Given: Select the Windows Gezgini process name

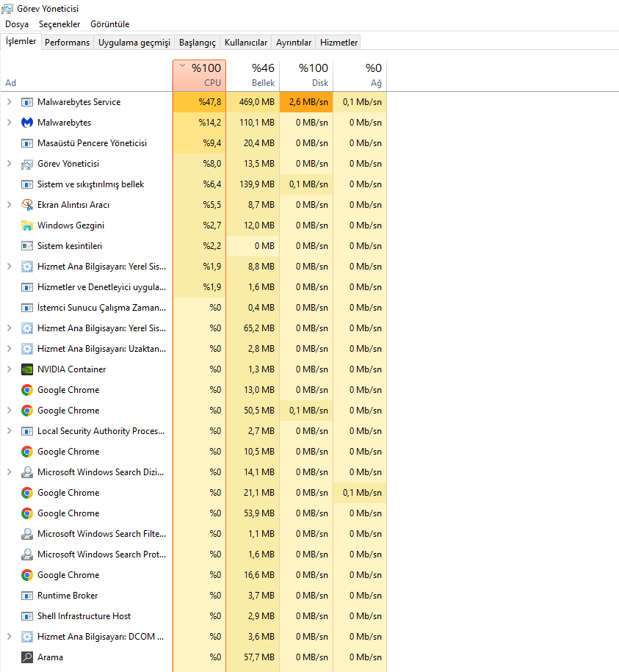Looking at the screenshot, I should pos(70,225).
